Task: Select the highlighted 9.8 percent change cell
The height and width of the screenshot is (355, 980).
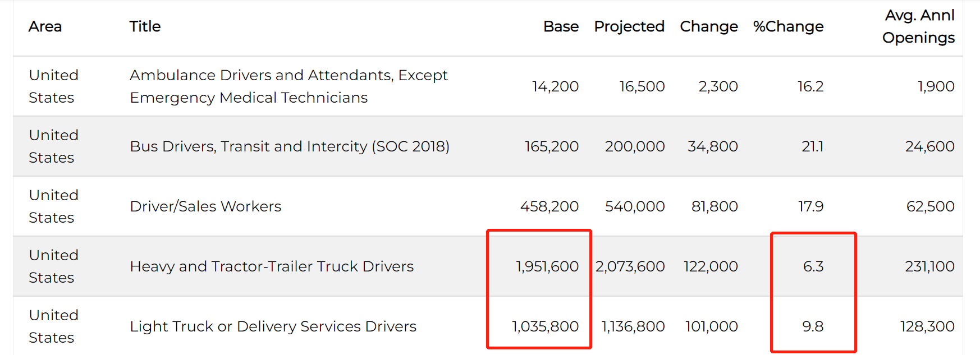Action: [812, 326]
